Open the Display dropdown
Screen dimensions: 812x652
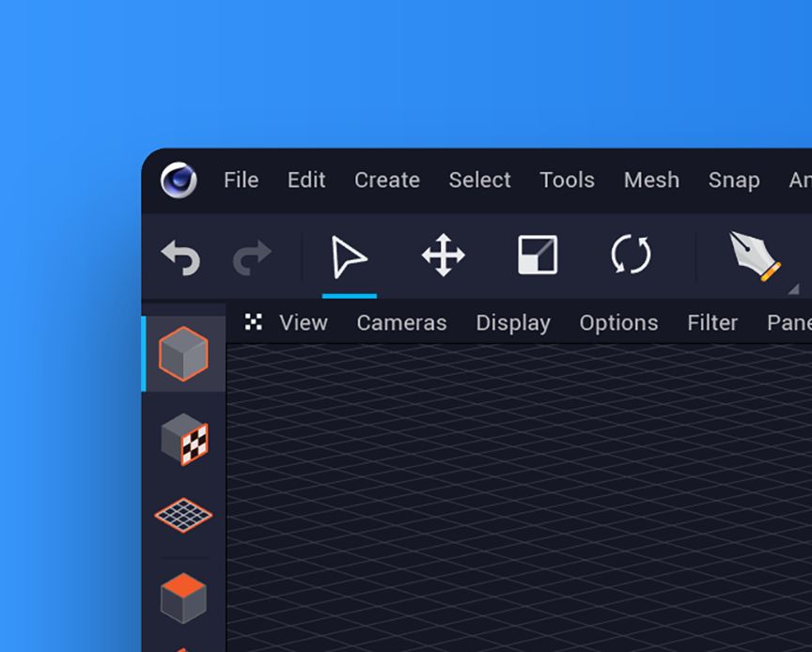[513, 322]
